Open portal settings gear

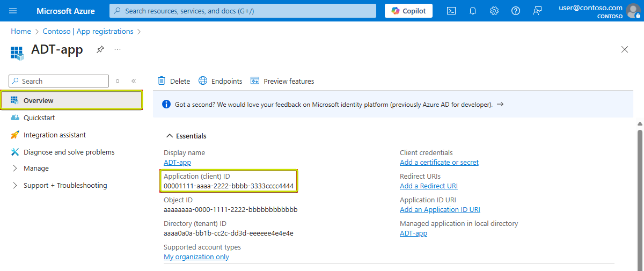(x=494, y=11)
